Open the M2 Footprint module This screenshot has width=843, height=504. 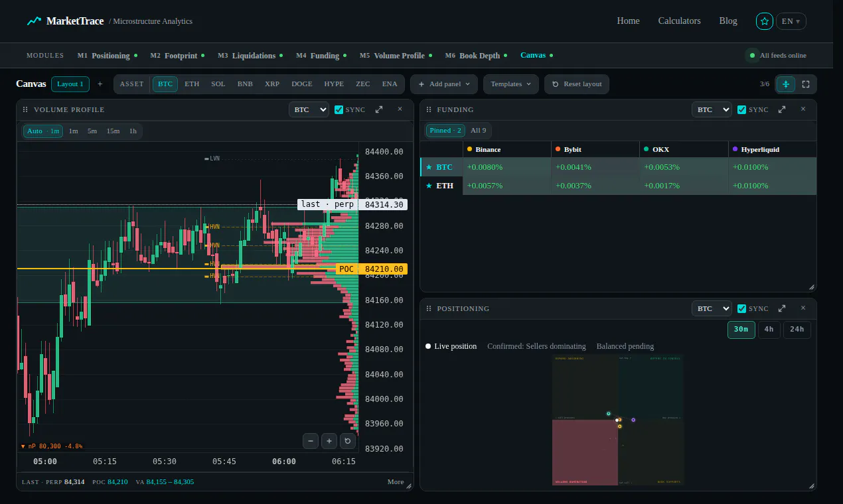point(177,56)
